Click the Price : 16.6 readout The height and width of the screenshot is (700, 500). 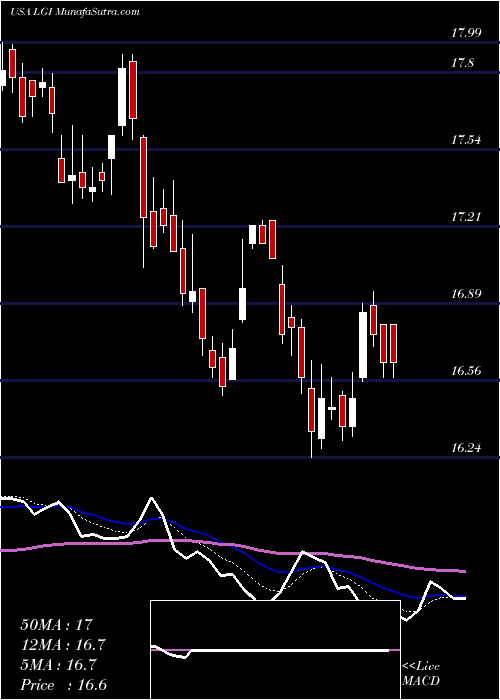(63, 685)
